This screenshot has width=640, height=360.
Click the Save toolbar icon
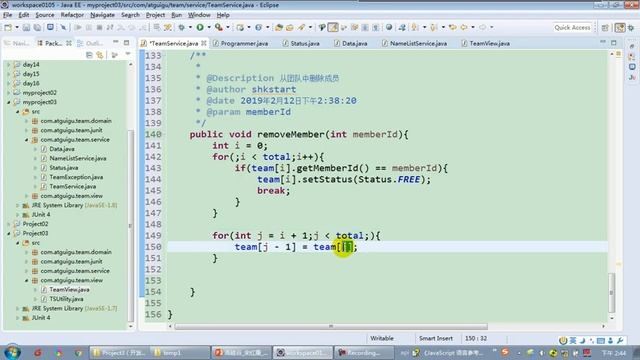[26, 27]
